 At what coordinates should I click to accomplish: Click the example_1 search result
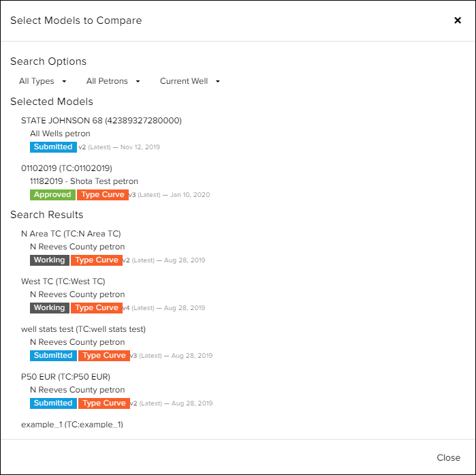pos(72,425)
